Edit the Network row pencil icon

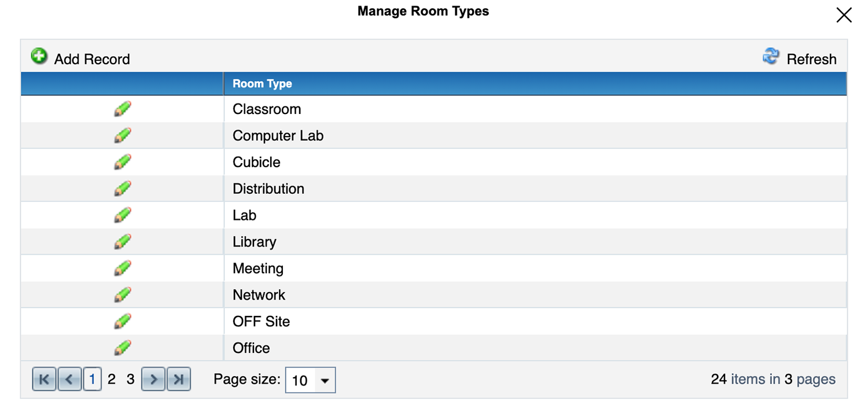[123, 295]
